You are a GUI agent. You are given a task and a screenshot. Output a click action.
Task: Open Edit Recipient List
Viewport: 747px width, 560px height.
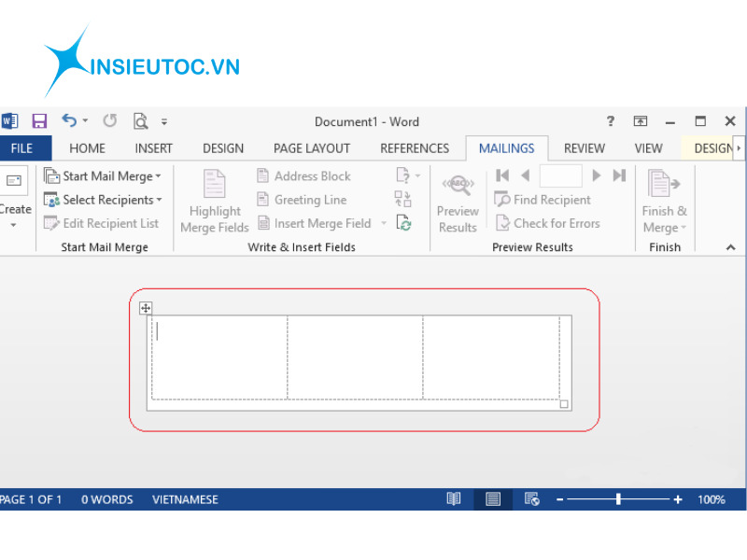coord(104,223)
